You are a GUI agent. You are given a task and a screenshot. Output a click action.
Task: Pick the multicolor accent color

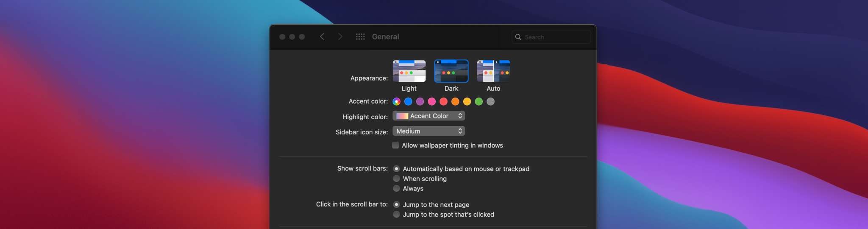(396, 101)
